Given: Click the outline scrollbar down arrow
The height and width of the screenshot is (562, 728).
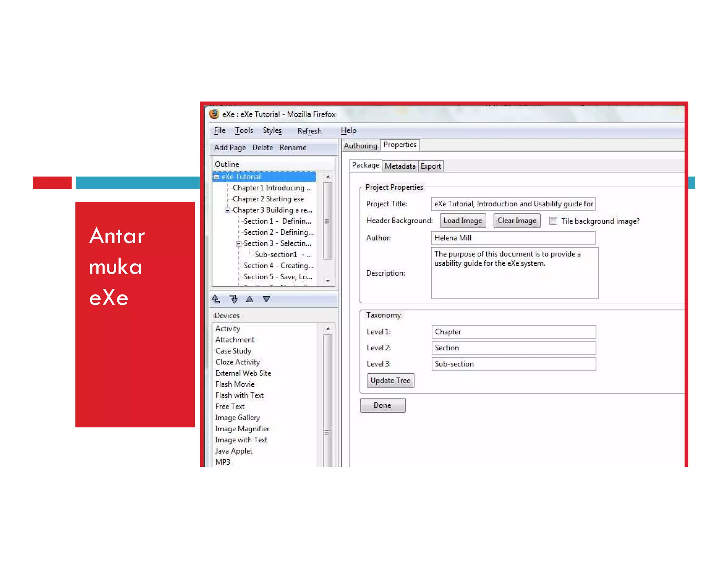Looking at the screenshot, I should click(x=328, y=281).
